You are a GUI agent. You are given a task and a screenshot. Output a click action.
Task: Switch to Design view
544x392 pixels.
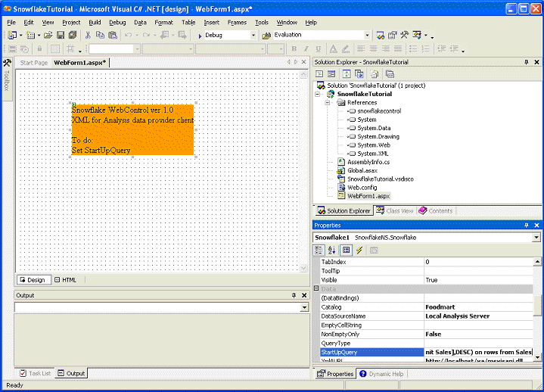point(33,280)
